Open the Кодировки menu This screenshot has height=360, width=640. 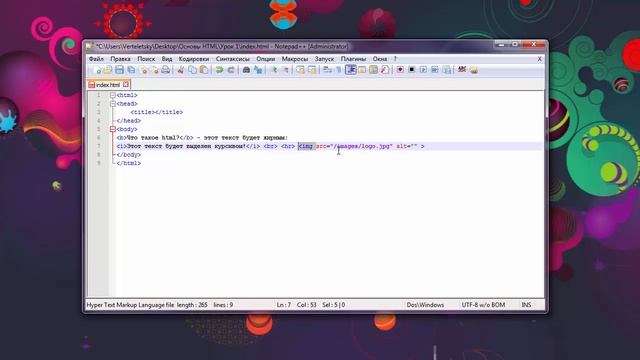pyautogui.click(x=193, y=59)
